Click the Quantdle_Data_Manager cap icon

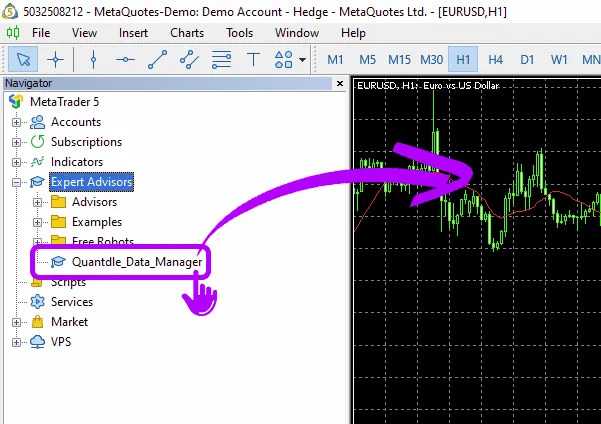click(x=58, y=261)
